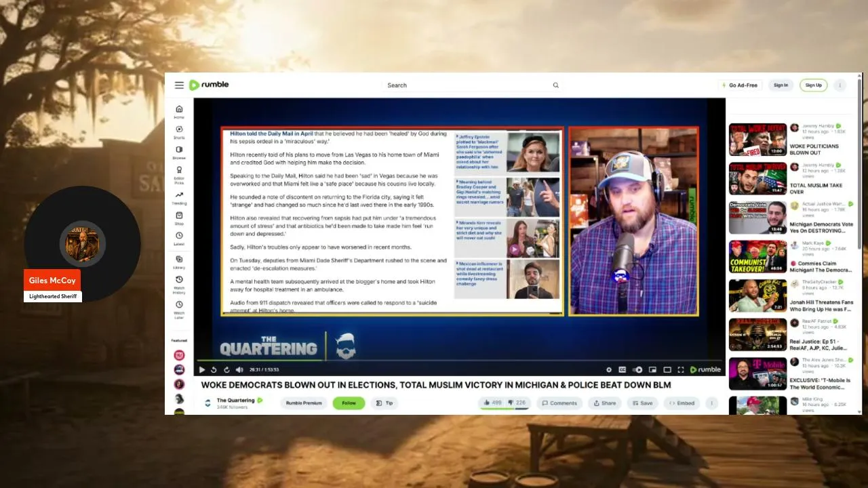Open The Quartering channel page
This screenshot has width=868, height=488.
(236, 400)
